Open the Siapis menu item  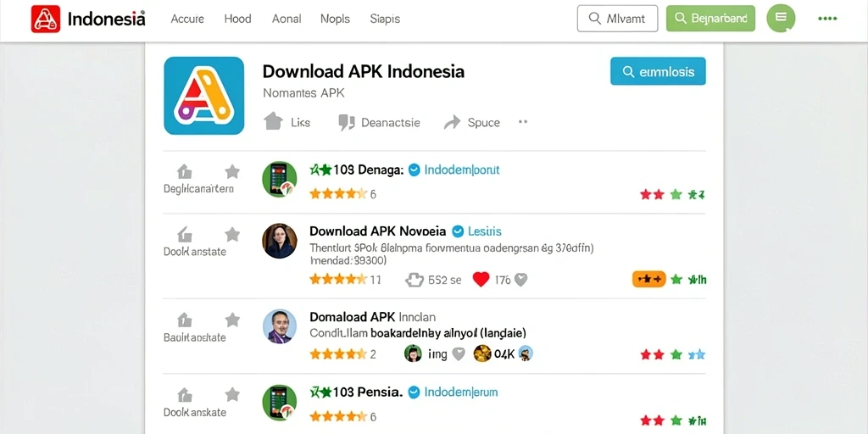point(385,19)
